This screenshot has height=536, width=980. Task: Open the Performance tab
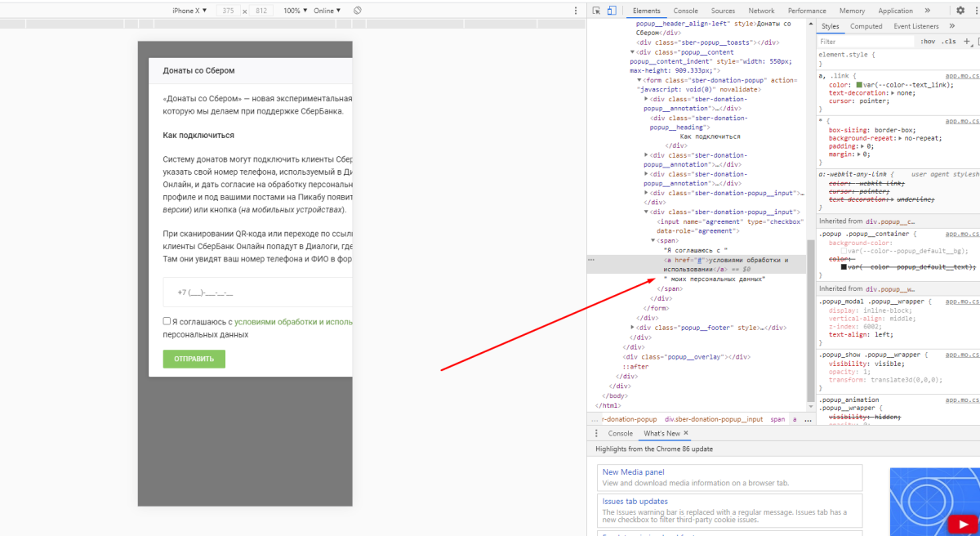pyautogui.click(x=807, y=11)
